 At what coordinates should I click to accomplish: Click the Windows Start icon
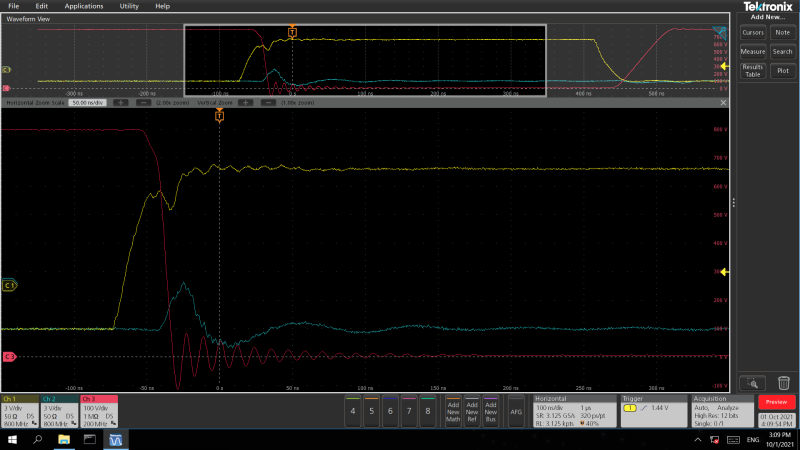point(11,439)
